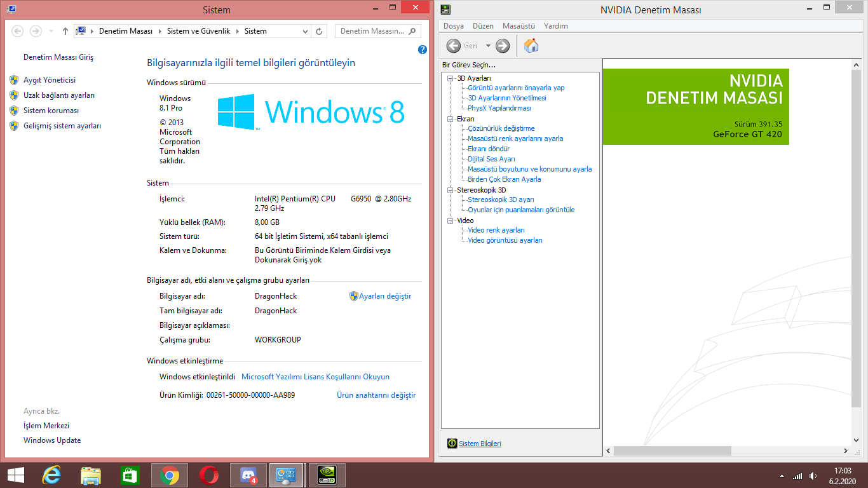Open the volume icon in system tray
This screenshot has height=488, width=868.
point(814,476)
